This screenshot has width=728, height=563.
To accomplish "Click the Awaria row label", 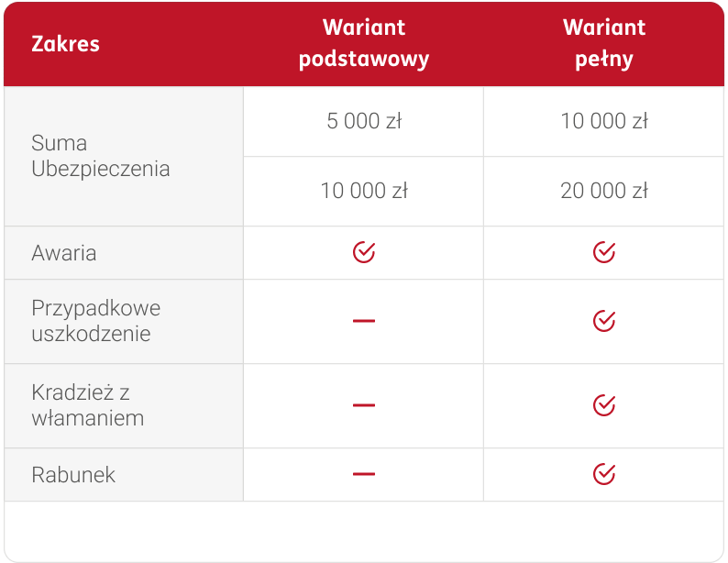I will pyautogui.click(x=64, y=253).
